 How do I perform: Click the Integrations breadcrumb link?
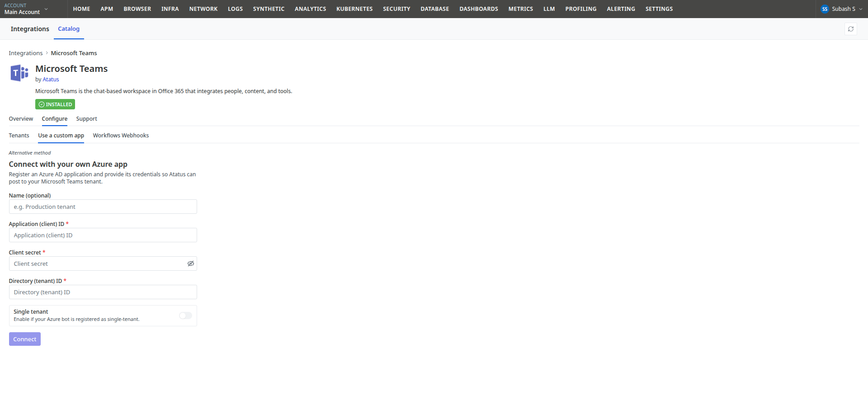pyautogui.click(x=26, y=53)
